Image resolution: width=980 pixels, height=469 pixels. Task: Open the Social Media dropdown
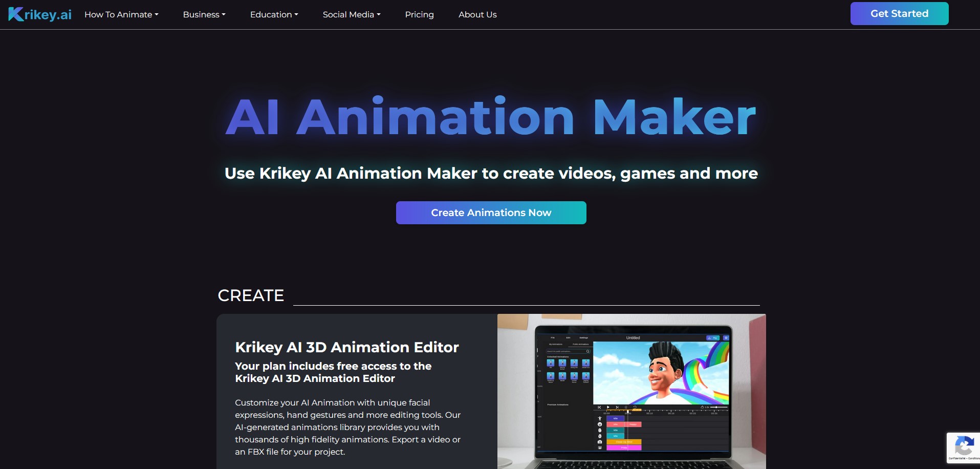(352, 14)
